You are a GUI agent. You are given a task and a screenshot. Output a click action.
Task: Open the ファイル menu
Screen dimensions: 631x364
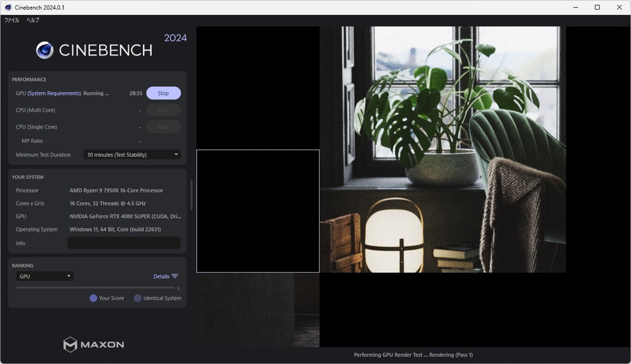pyautogui.click(x=12, y=20)
